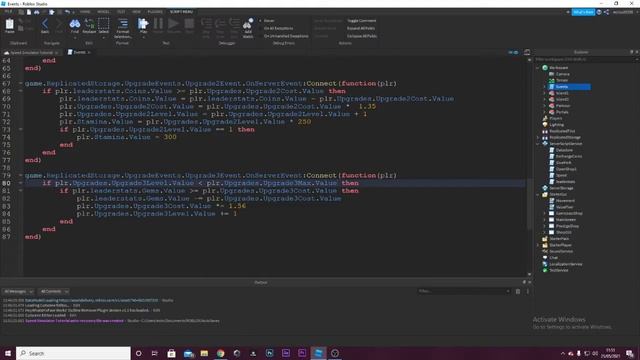Switch to the HOME ribbon tab
Viewport: 640px width, 360px height.
[x=85, y=12]
